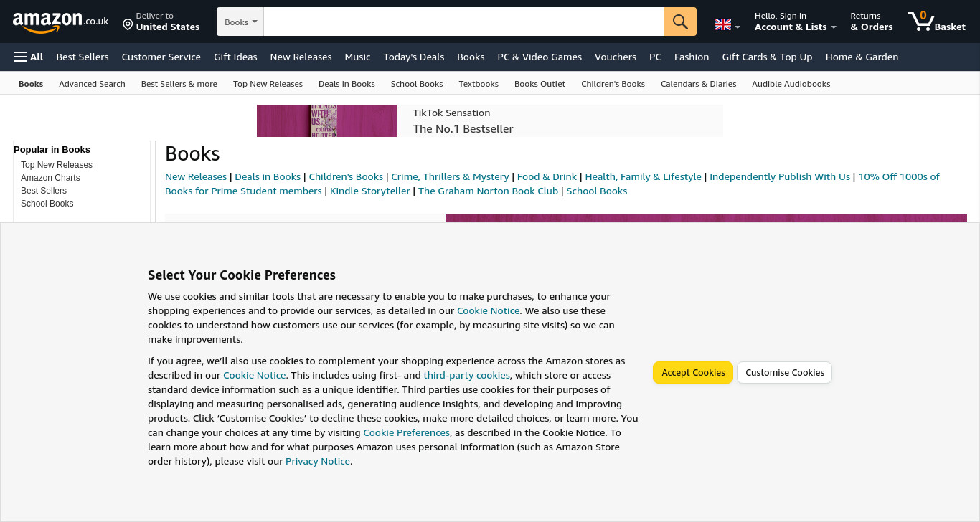Screen dimensions: 980x522
Task: Open School Books in sub-navigation
Action: (417, 84)
